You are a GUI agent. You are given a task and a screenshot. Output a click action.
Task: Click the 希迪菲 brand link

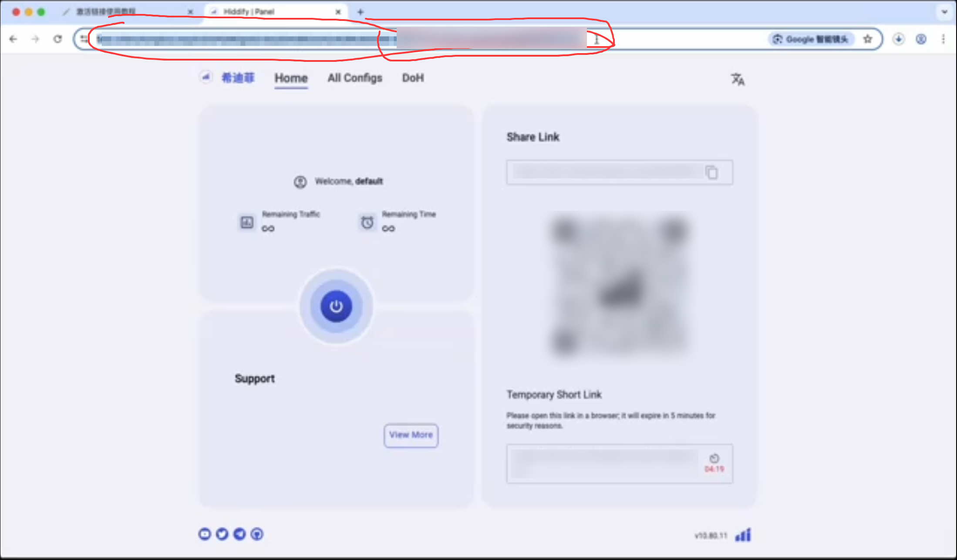[238, 78]
